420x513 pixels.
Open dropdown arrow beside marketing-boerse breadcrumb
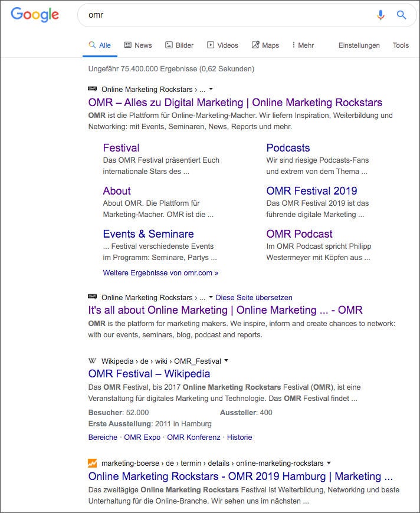pyautogui.click(x=329, y=463)
